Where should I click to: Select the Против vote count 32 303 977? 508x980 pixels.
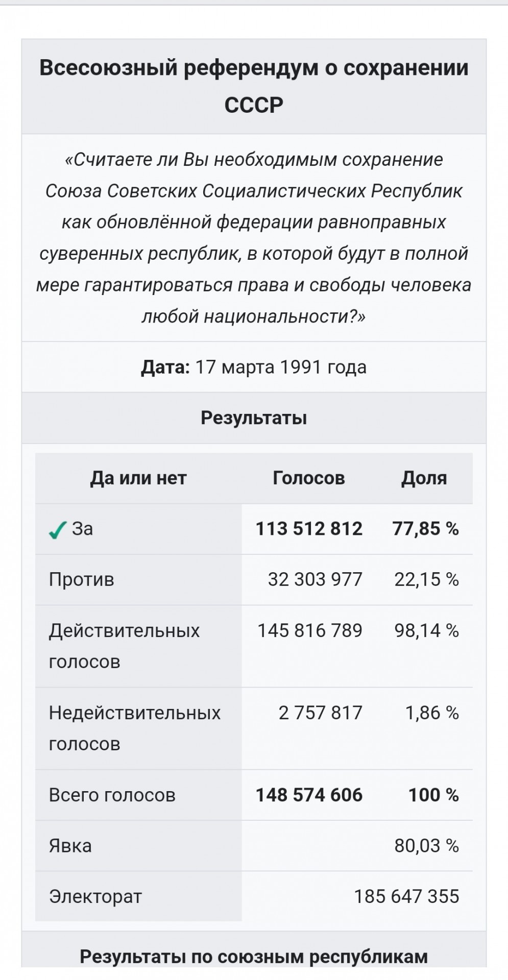pyautogui.click(x=315, y=580)
